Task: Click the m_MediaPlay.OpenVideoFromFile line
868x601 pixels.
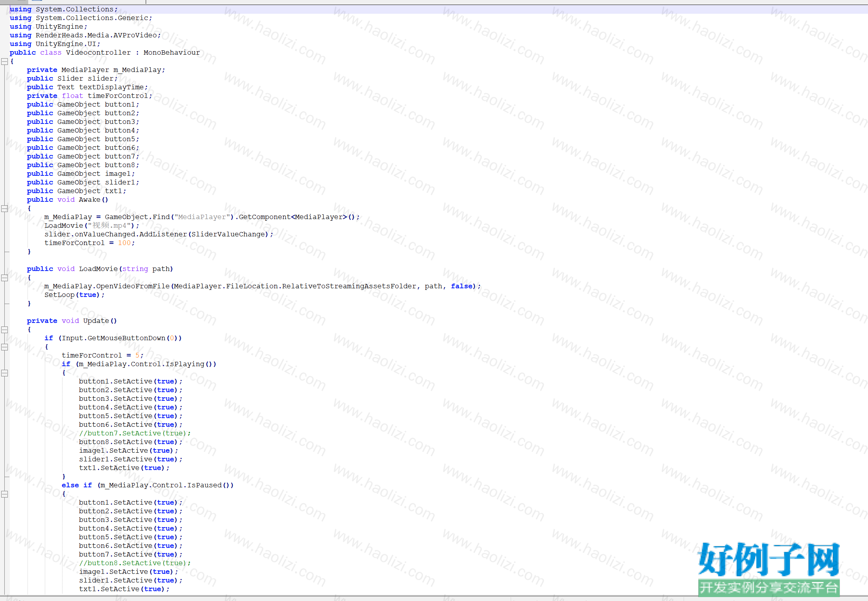Action: coord(263,286)
